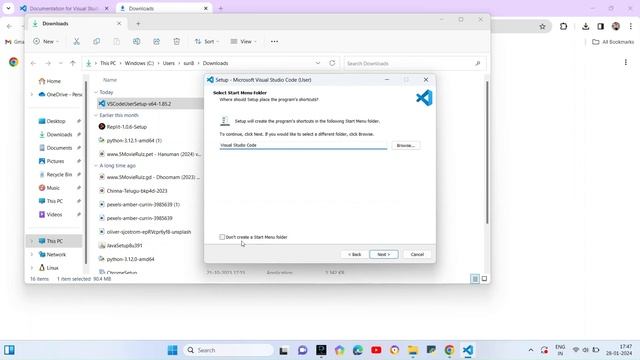Check Don't create a Start Menu folder

click(x=222, y=237)
